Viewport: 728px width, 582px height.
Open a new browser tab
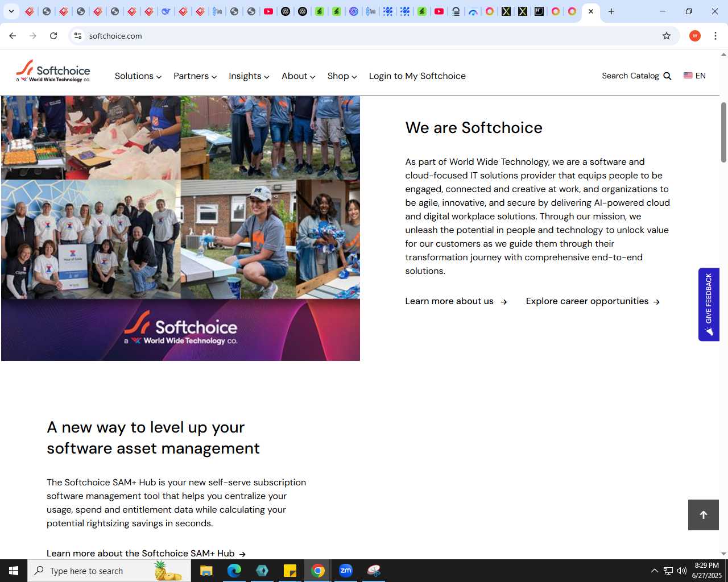click(611, 11)
